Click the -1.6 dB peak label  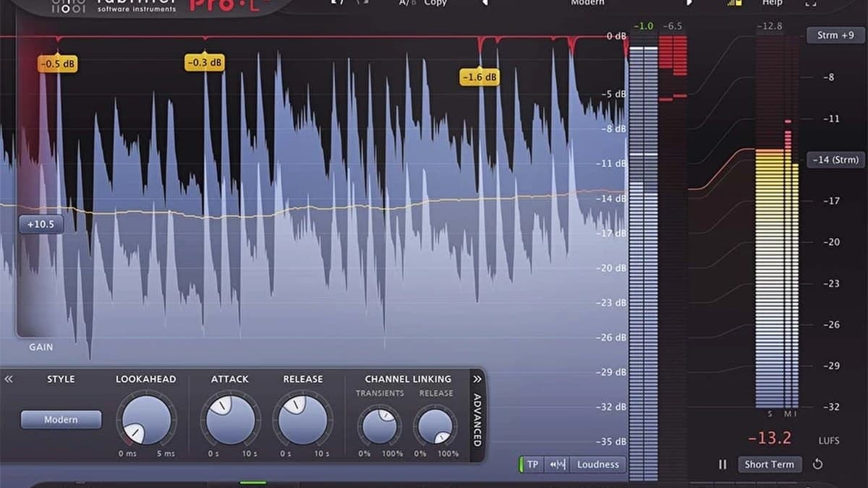point(480,77)
